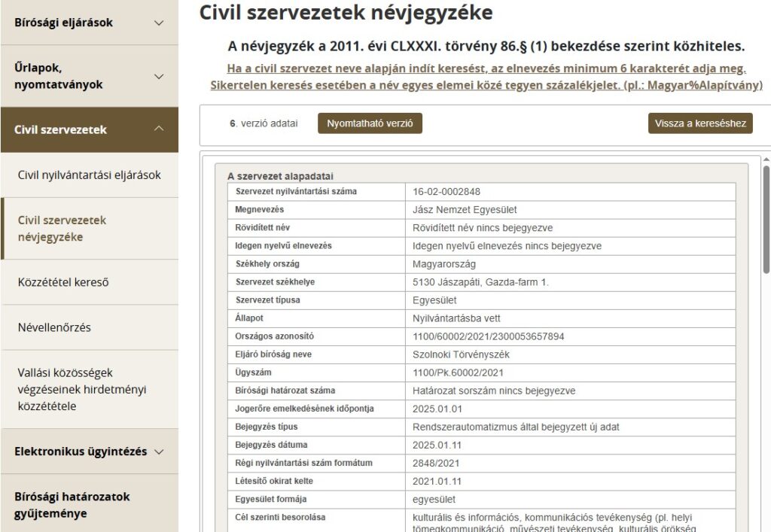Click "Rövidített név nincs bejegyezve" value
This screenshot has height=532, width=771.
coord(483,228)
